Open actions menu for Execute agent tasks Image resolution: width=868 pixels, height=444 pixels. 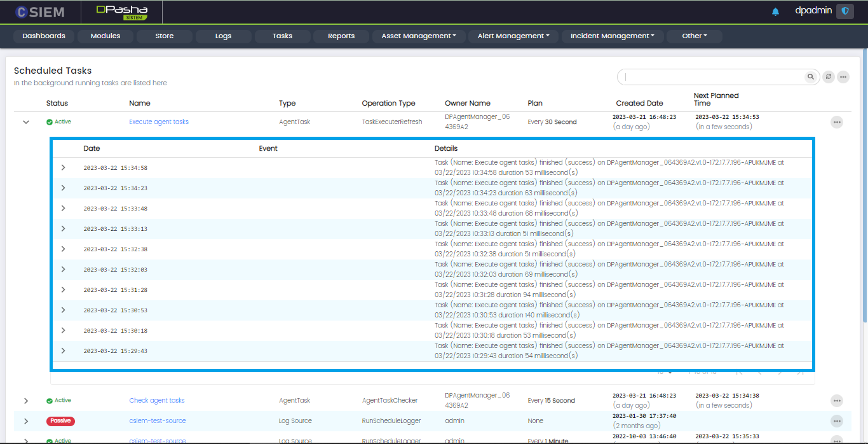pyautogui.click(x=837, y=122)
